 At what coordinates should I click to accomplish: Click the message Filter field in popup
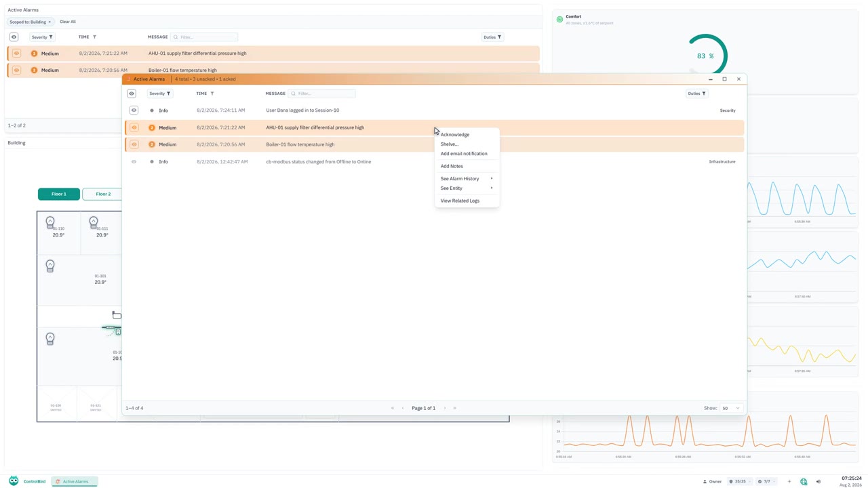click(x=321, y=94)
